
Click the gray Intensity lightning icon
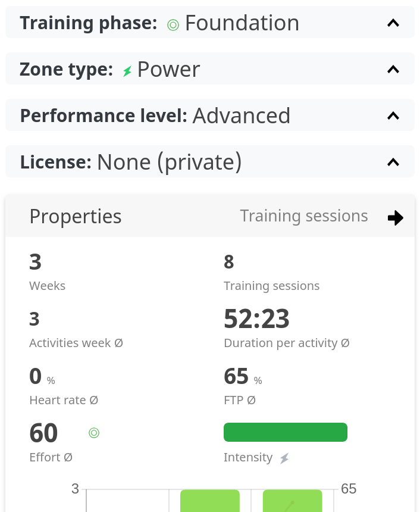[284, 458]
